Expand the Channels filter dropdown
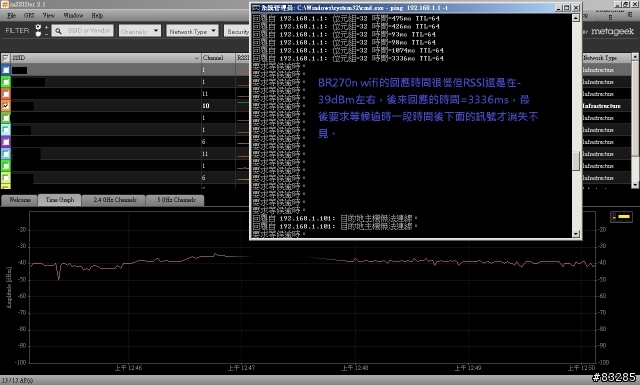Viewport: 640px width, 385px height. (x=140, y=31)
